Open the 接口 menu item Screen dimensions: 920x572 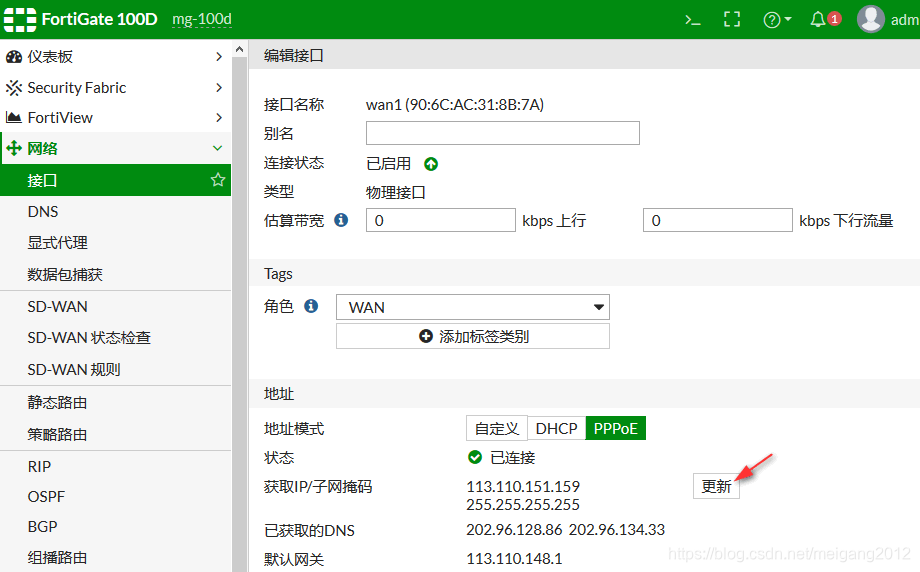coord(116,180)
